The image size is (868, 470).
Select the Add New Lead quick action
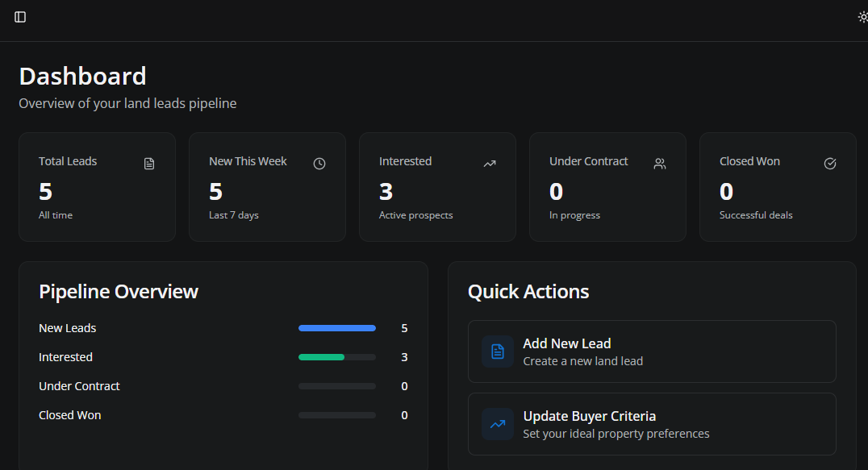(x=652, y=351)
